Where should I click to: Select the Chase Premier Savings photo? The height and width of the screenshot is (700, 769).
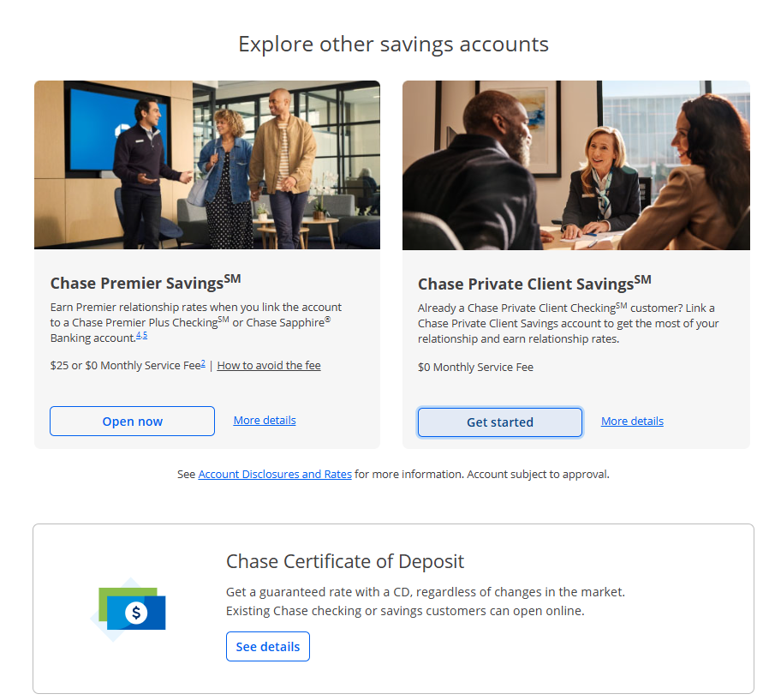pos(206,165)
